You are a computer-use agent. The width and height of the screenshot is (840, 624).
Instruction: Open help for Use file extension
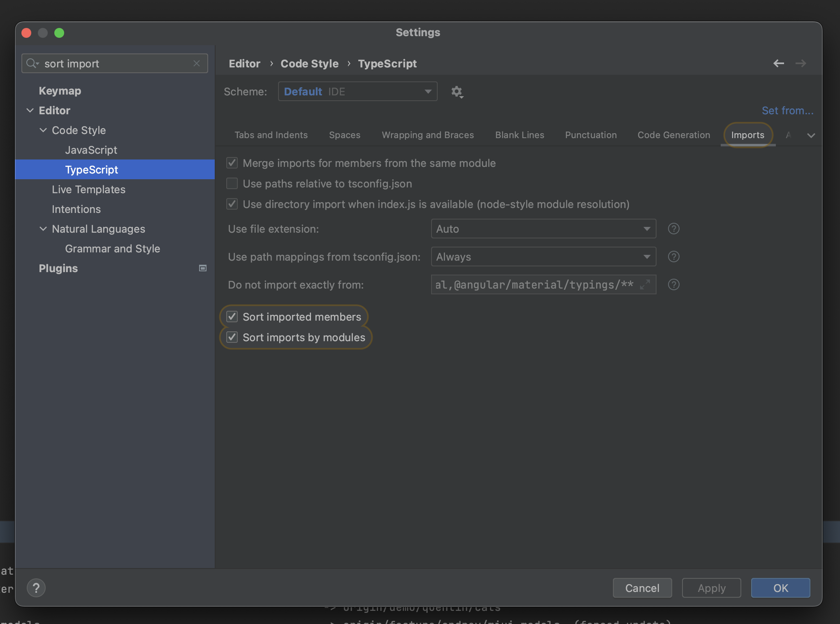[x=673, y=229]
